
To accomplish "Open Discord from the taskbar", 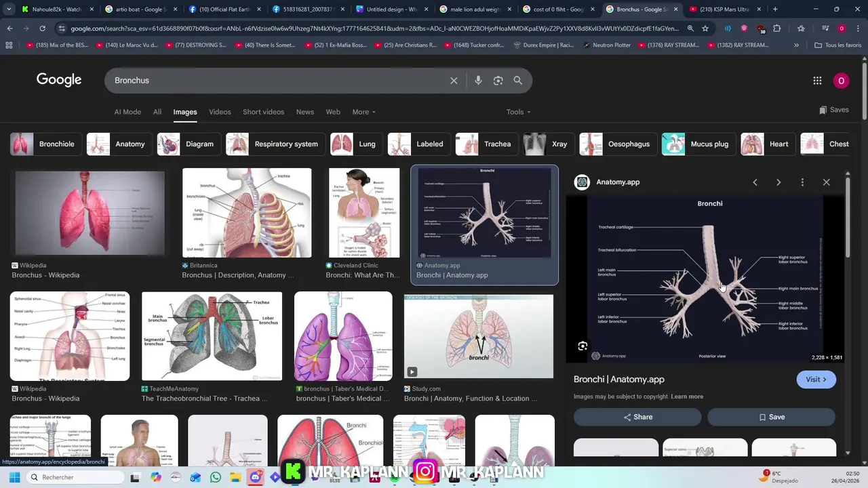I will click(x=255, y=477).
